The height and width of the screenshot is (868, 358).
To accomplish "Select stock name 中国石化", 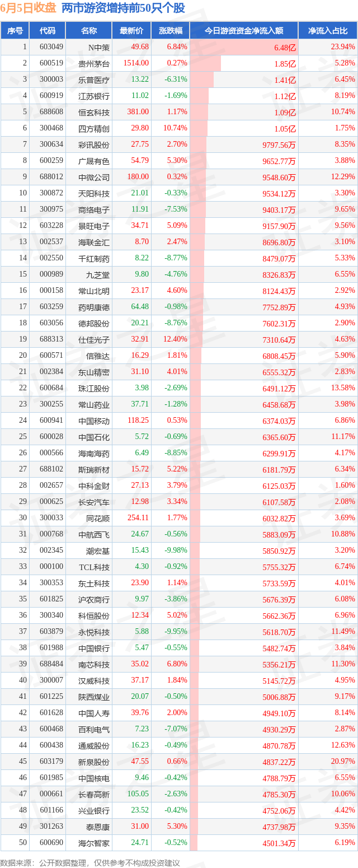I will pos(94,437).
